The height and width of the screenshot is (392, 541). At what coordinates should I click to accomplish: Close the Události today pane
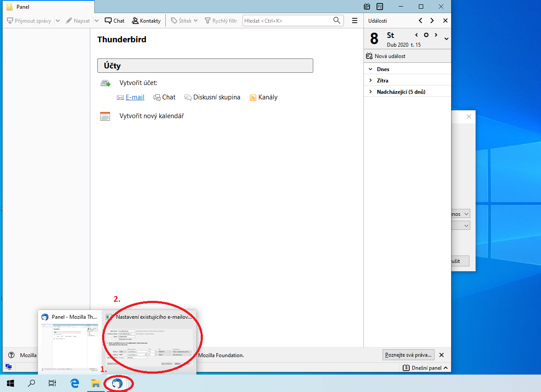445,20
